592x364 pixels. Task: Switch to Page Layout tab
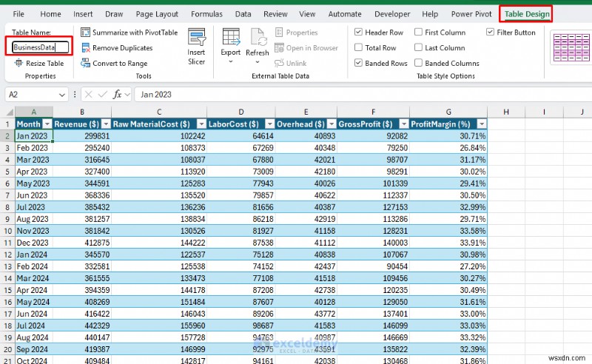(157, 14)
